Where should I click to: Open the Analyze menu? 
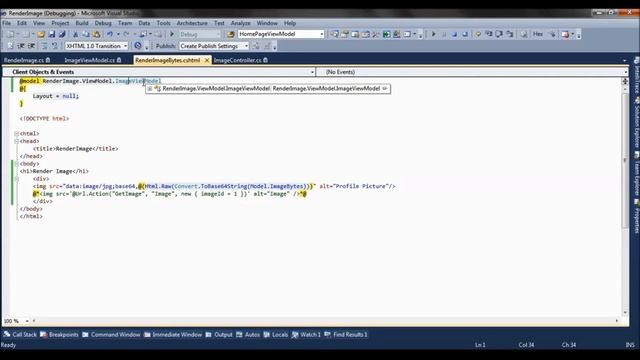point(240,23)
